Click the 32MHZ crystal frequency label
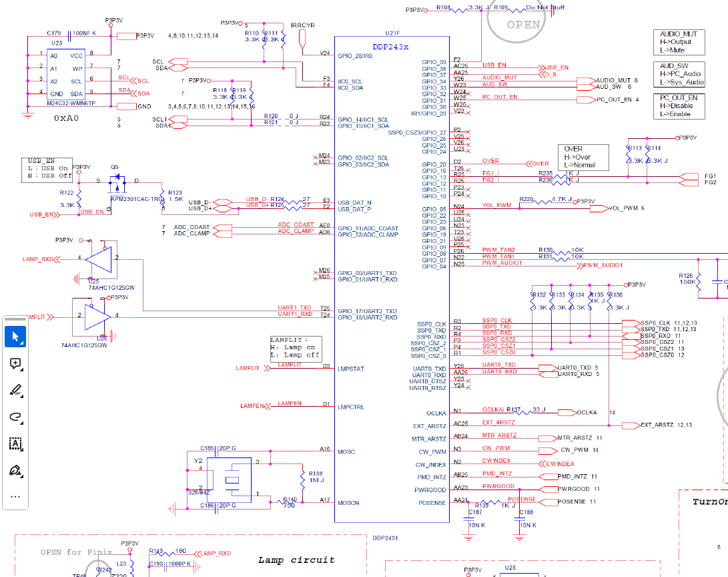This screenshot has width=728, height=577. point(199,492)
